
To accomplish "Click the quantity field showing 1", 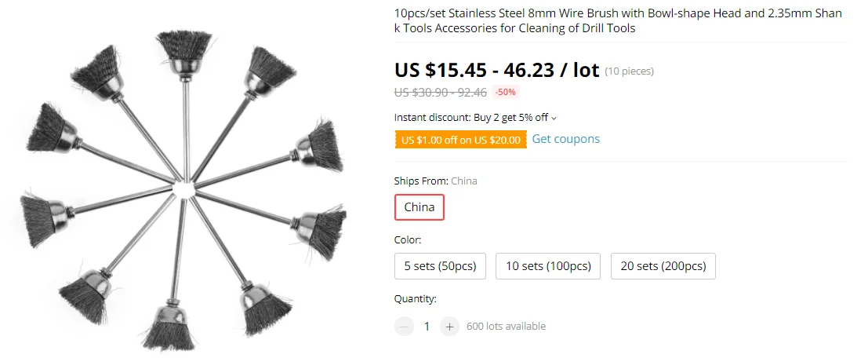I will 427,327.
